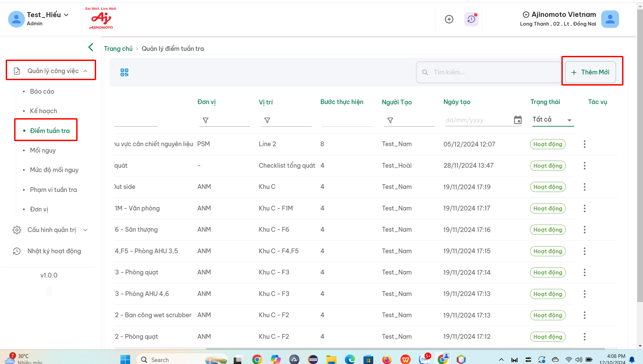Viewport: 643px width, 364px height.
Task: Open the Đơn vị column filter icon
Action: pos(205,120)
